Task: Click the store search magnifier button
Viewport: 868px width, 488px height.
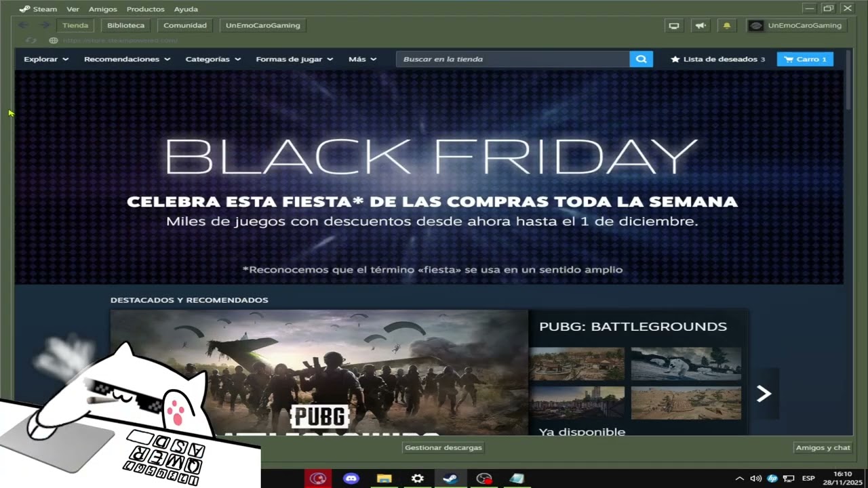Action: pos(641,59)
